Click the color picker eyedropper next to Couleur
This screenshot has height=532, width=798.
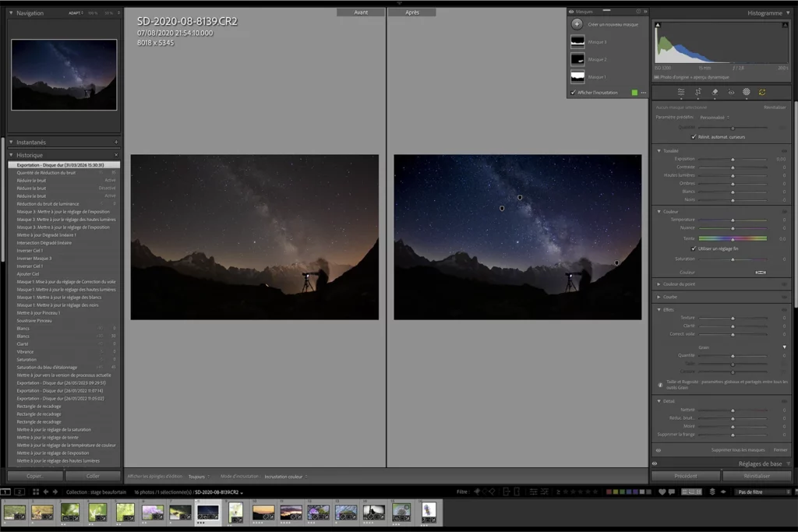pyautogui.click(x=761, y=273)
